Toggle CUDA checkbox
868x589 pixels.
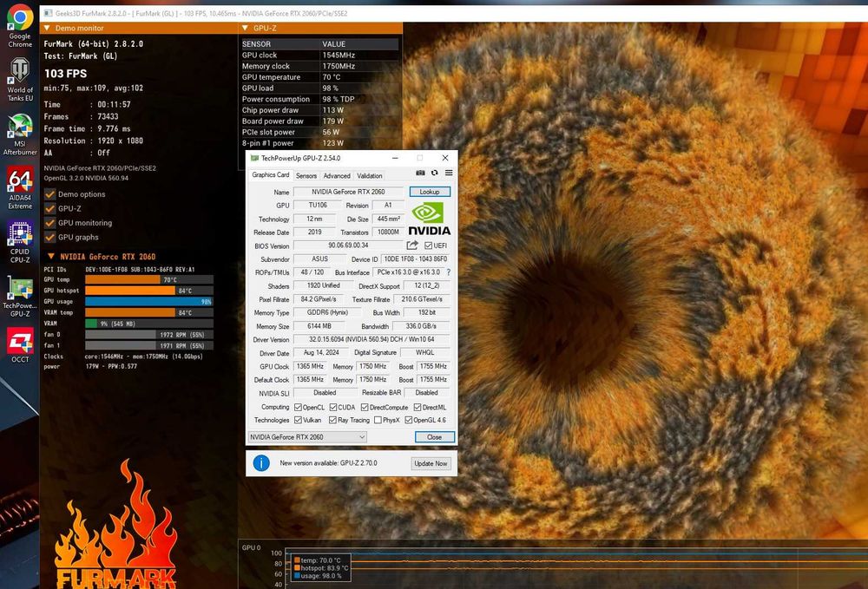point(333,407)
